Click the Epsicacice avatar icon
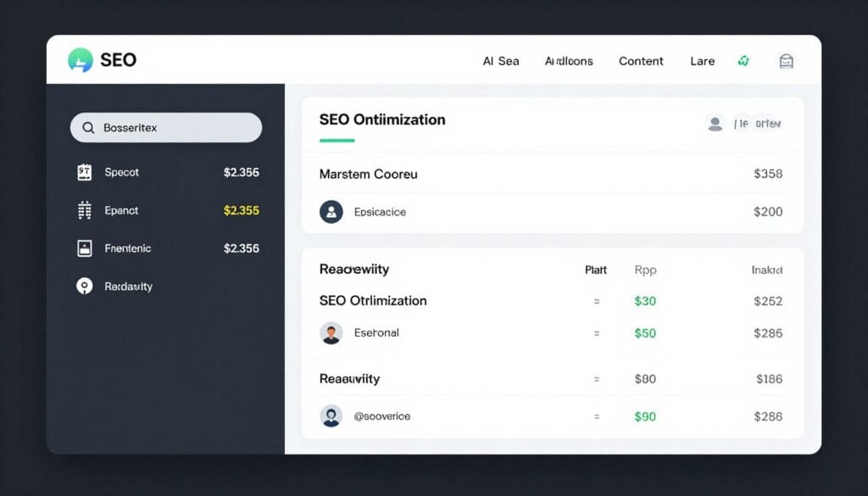Viewport: 868px width, 496px height. click(x=331, y=211)
